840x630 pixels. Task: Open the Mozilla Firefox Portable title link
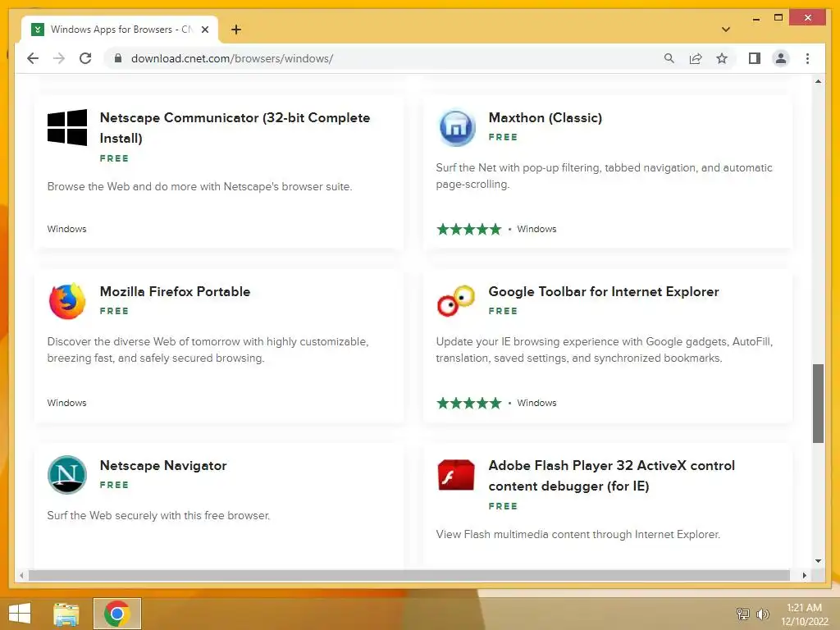[x=176, y=291]
